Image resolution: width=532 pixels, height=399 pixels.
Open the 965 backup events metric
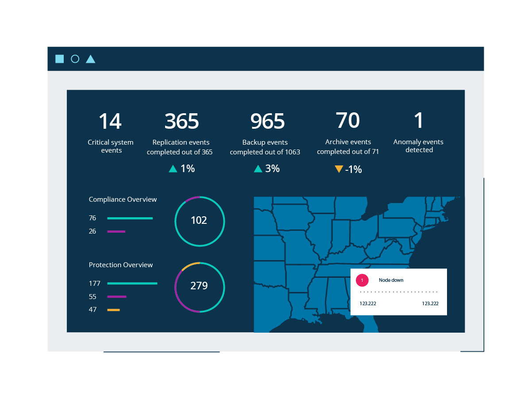click(267, 121)
